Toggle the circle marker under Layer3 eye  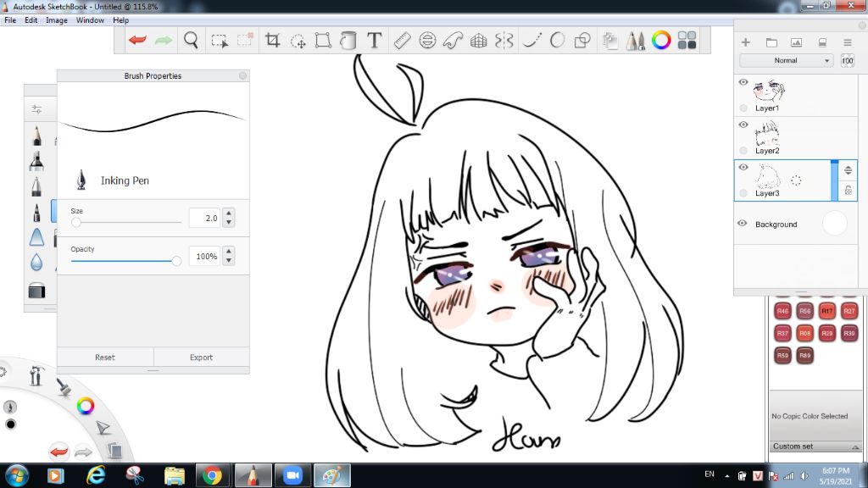point(743,192)
